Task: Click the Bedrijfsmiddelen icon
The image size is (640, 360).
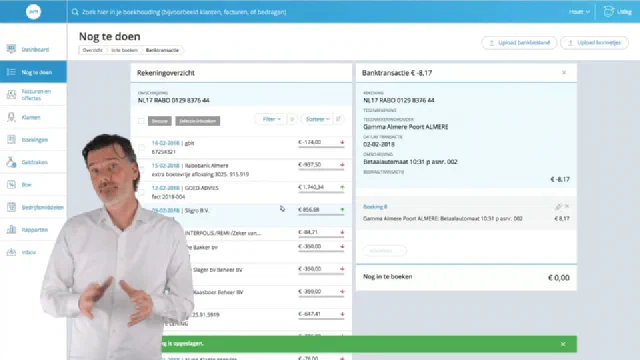Action: [x=11, y=207]
